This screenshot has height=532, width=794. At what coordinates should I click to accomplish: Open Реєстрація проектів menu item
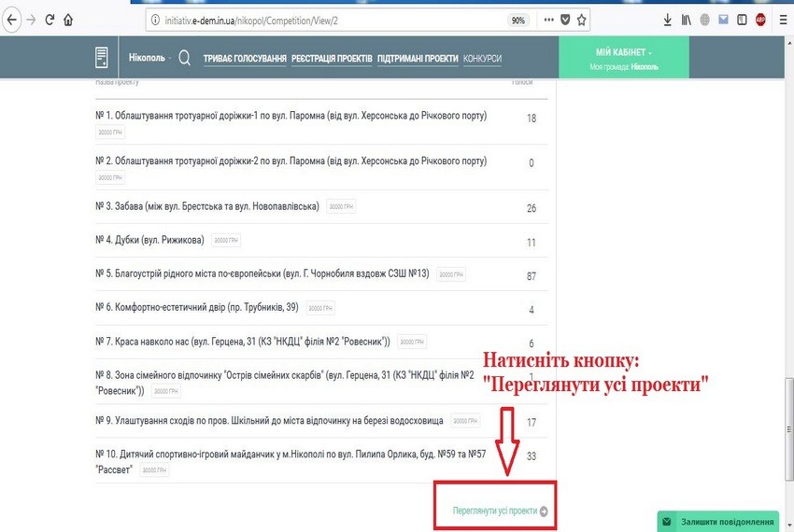click(x=332, y=59)
